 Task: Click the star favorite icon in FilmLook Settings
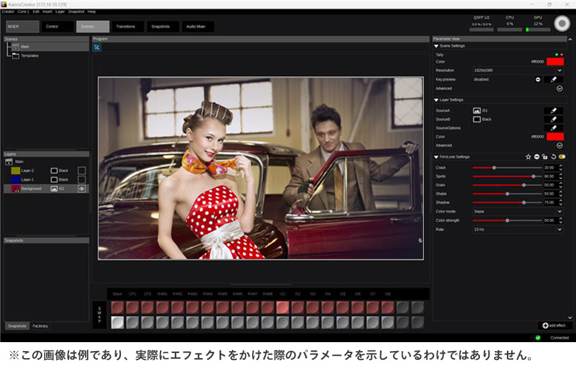point(528,157)
